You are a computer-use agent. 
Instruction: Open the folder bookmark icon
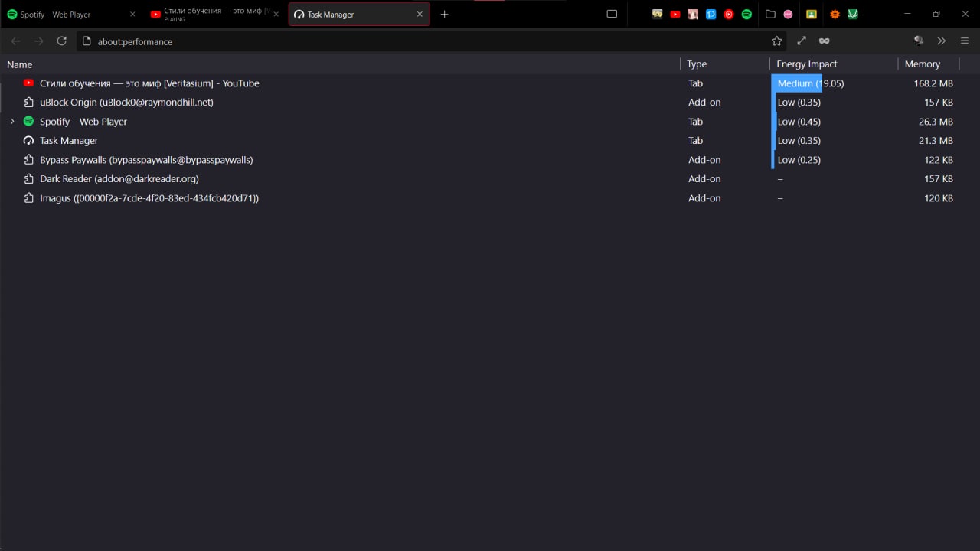pos(770,14)
